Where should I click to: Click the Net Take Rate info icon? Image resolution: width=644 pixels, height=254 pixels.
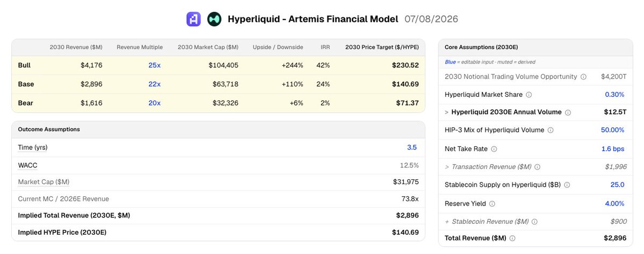coord(494,149)
